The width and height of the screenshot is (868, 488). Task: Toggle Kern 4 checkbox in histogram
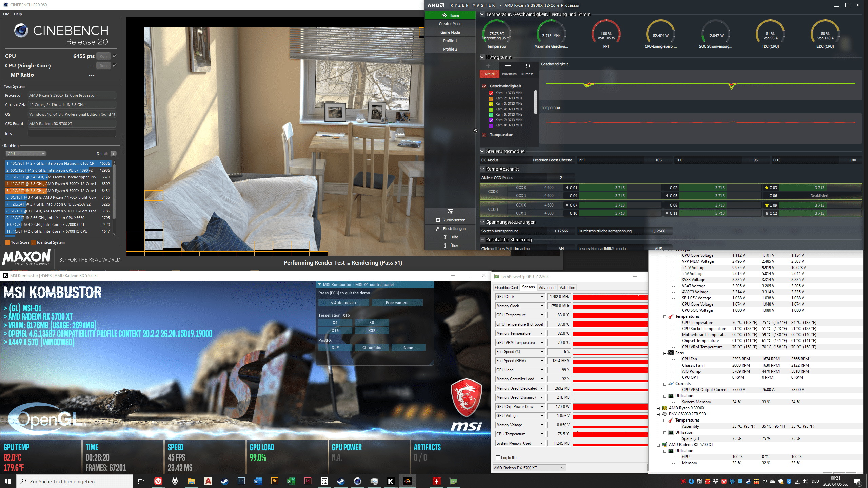coord(491,109)
